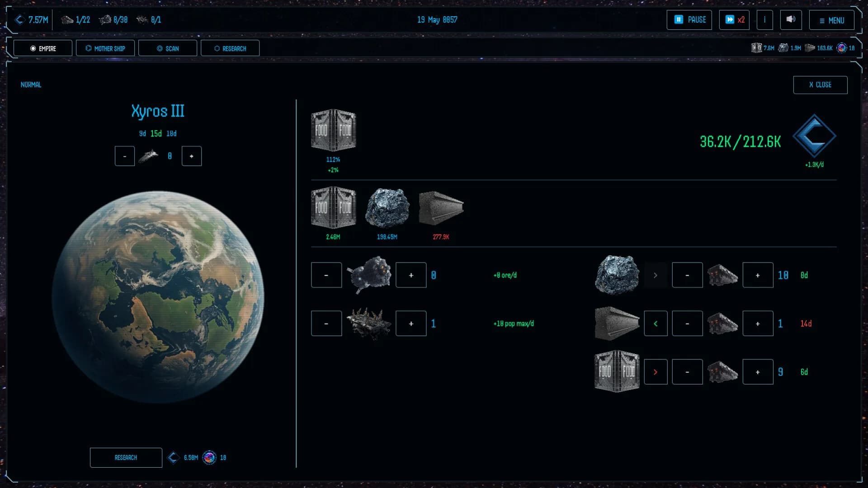The image size is (868, 488).
Task: Decrease food transport ships
Action: [x=687, y=372]
